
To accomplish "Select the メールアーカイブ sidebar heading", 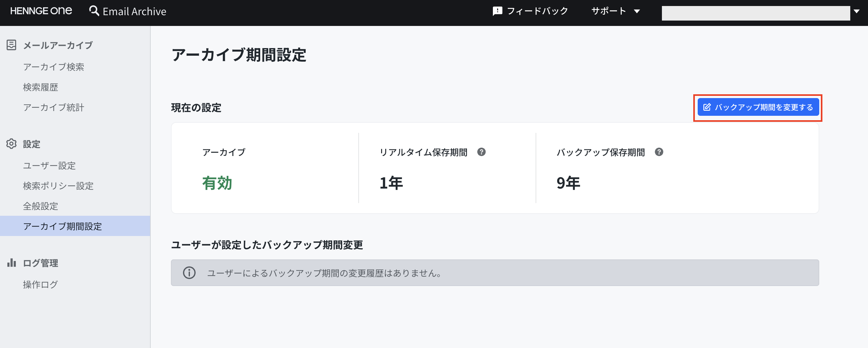I will click(x=58, y=45).
